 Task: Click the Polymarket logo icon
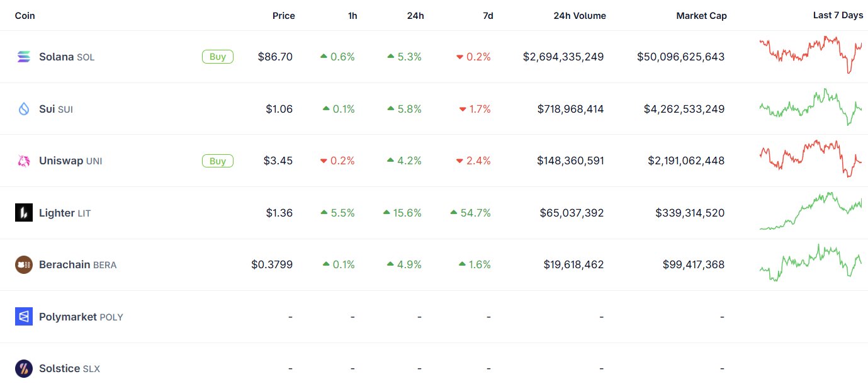pyautogui.click(x=23, y=317)
